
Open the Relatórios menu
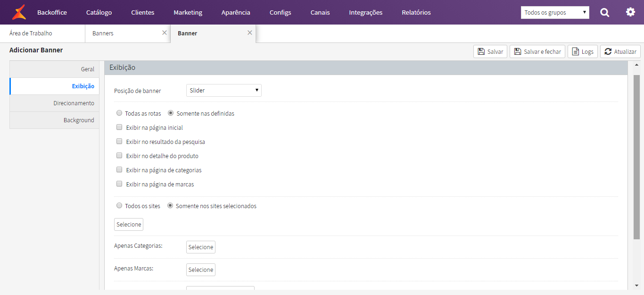[416, 12]
